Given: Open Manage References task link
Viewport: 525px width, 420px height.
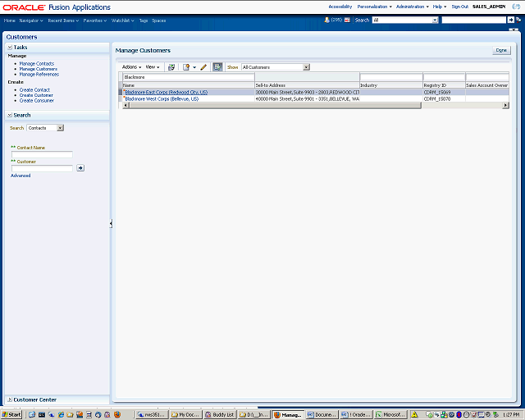Looking at the screenshot, I should (x=39, y=74).
